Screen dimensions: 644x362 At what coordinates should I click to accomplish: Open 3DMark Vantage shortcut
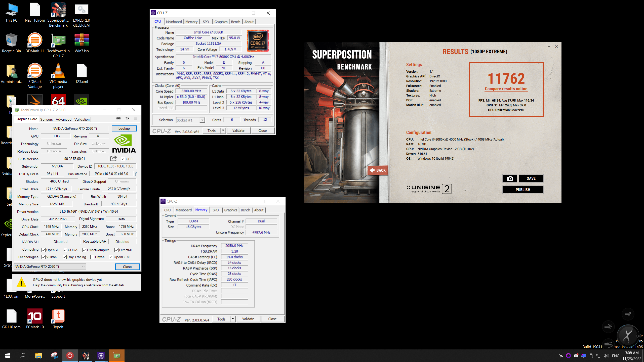[x=35, y=76]
